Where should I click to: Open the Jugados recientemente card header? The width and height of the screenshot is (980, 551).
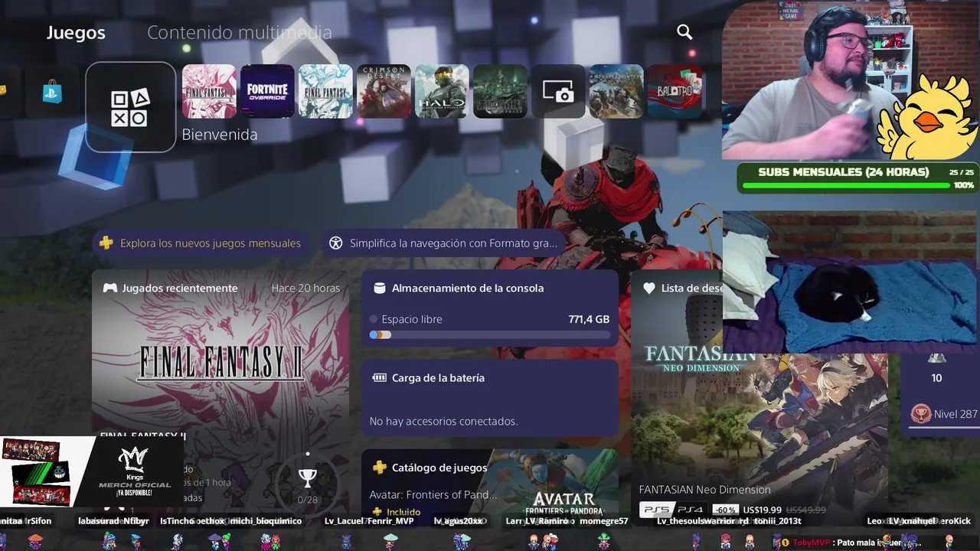(x=220, y=289)
